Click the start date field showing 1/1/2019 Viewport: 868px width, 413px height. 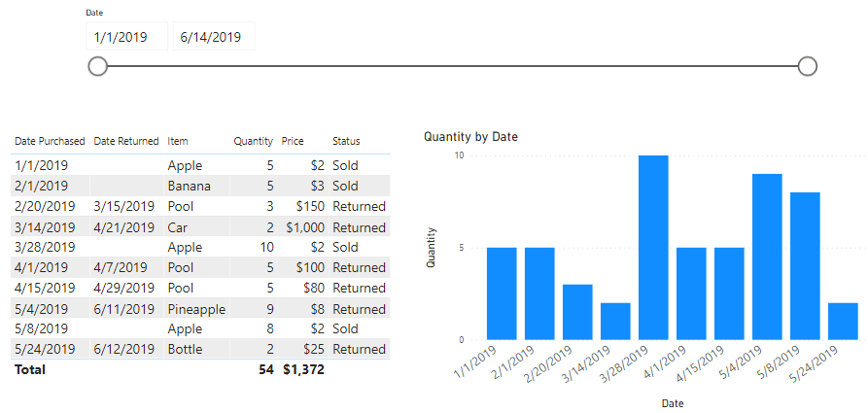(126, 37)
